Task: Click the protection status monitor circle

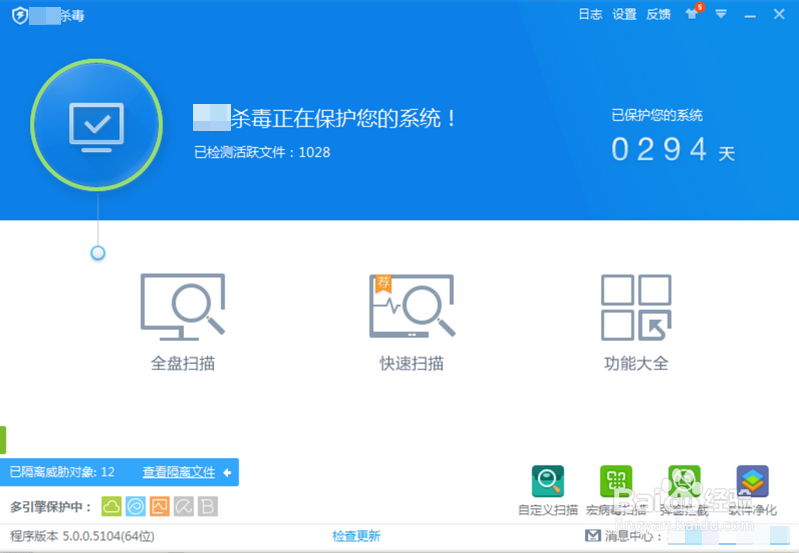Action: tap(97, 125)
